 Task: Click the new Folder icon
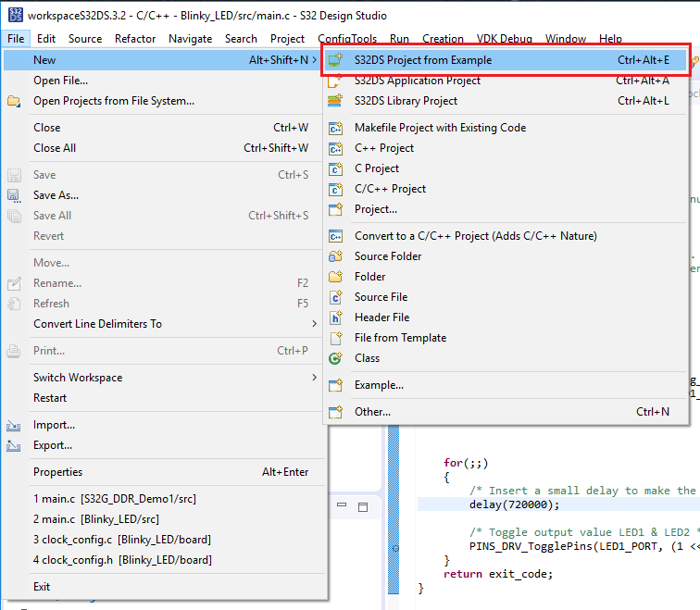coord(335,277)
